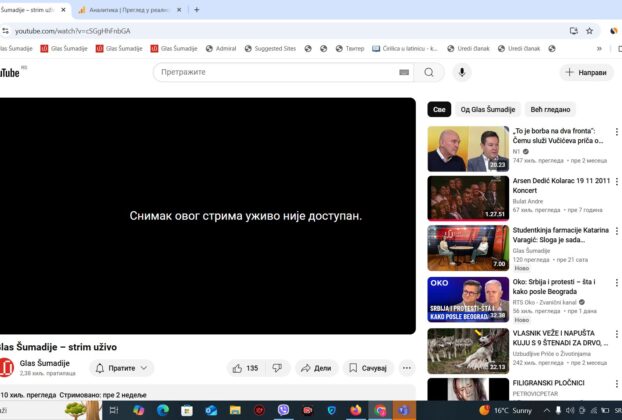Click Glas Šumadije channel avatar
622x420 pixels.
pos(7,368)
